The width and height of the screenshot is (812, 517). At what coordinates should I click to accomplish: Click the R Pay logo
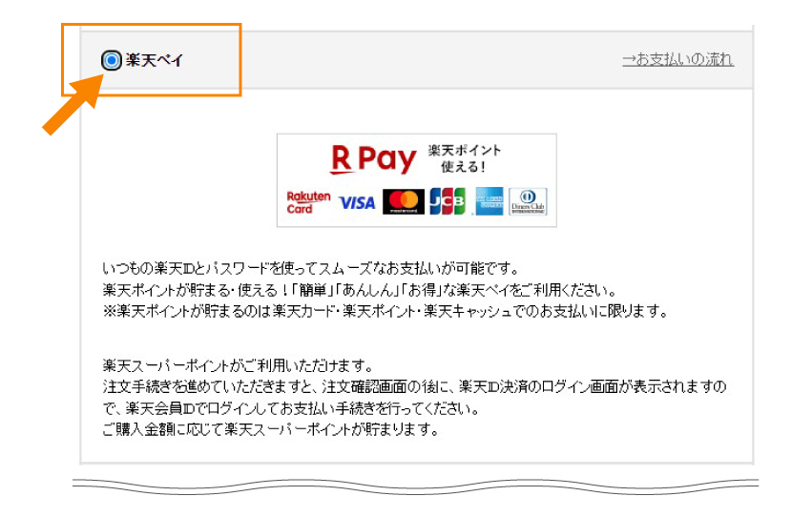(x=373, y=159)
